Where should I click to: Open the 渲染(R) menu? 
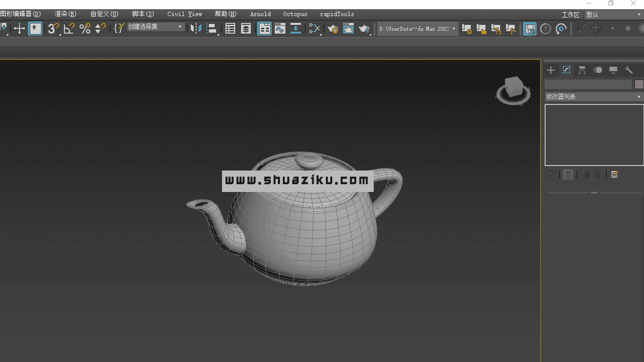click(x=65, y=14)
